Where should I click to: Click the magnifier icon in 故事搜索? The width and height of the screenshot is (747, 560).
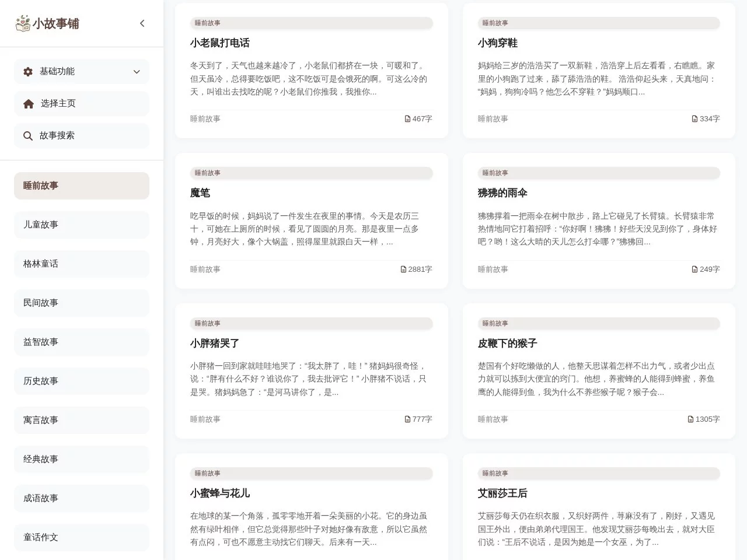(27, 136)
